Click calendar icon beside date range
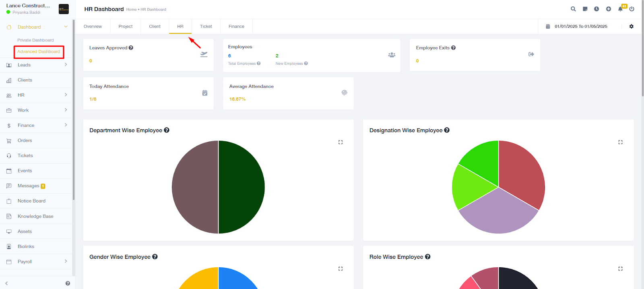 548,27
